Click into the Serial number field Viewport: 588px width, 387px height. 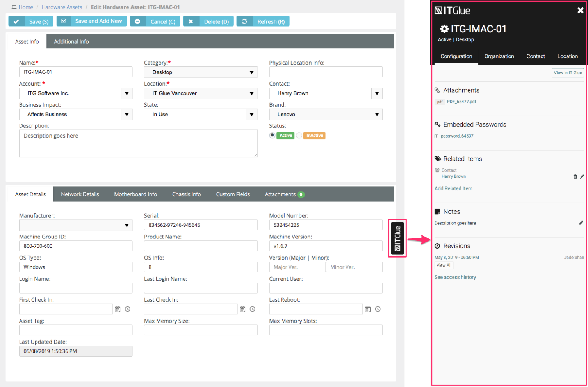coord(200,225)
